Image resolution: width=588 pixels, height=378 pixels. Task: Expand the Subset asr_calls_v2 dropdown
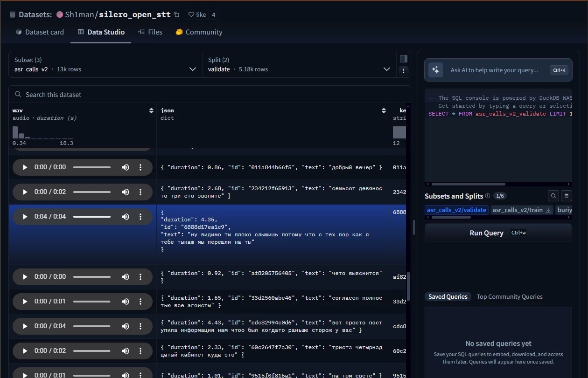pyautogui.click(x=105, y=64)
